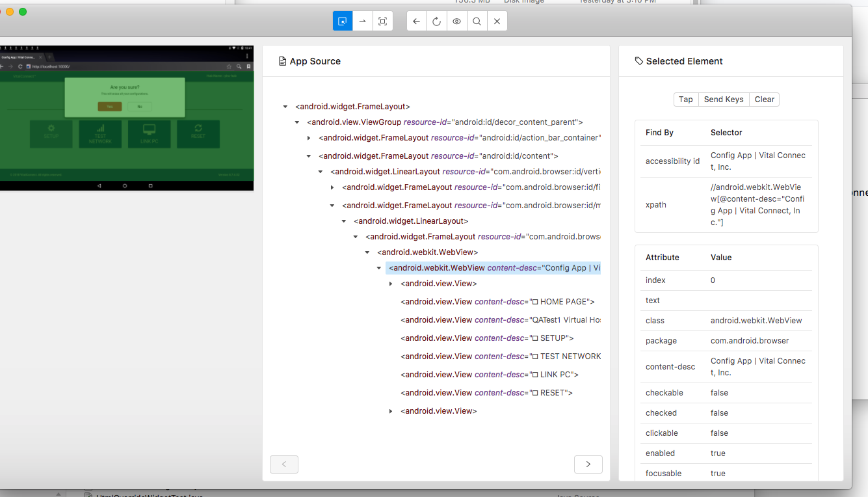The image size is (868, 497).
Task: Refresh the app source with the reload icon
Action: (x=436, y=20)
